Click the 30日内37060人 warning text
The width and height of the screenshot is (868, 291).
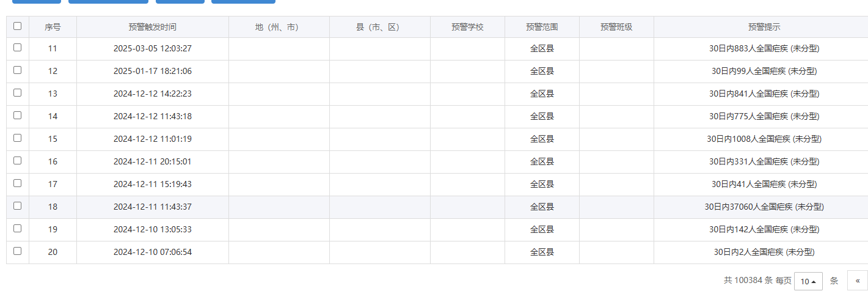tap(764, 207)
